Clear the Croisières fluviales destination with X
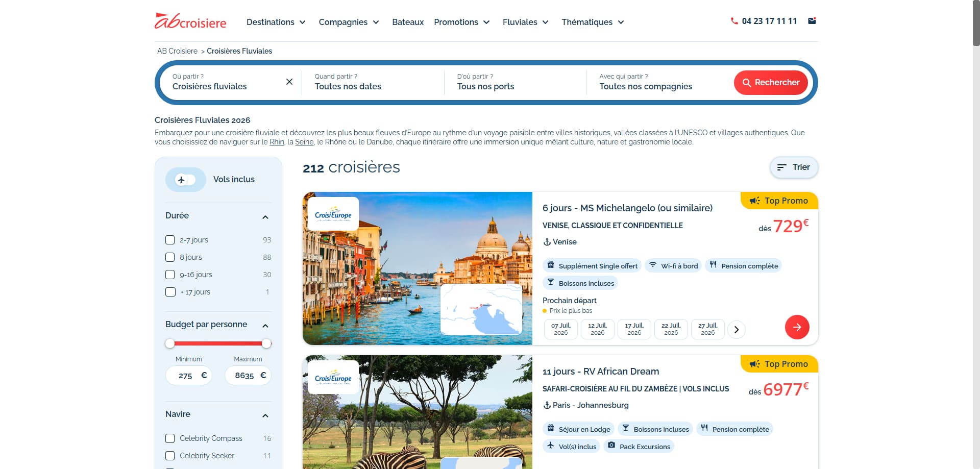 click(289, 82)
